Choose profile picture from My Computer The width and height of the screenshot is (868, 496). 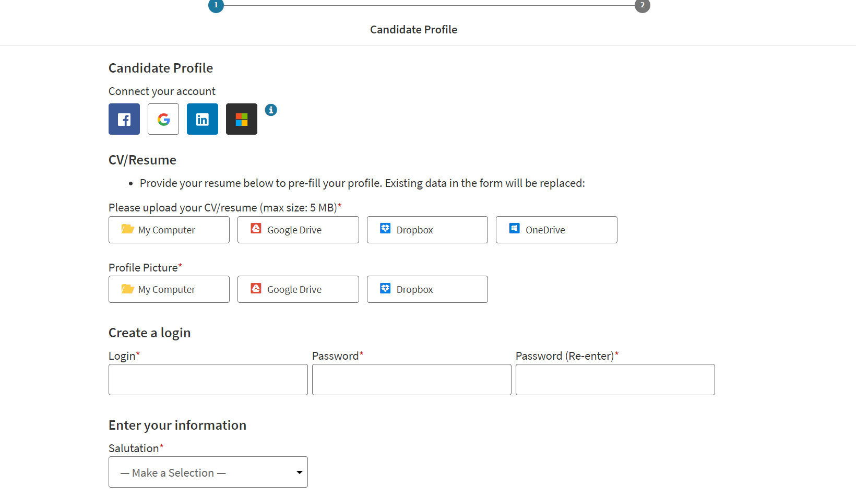click(169, 289)
